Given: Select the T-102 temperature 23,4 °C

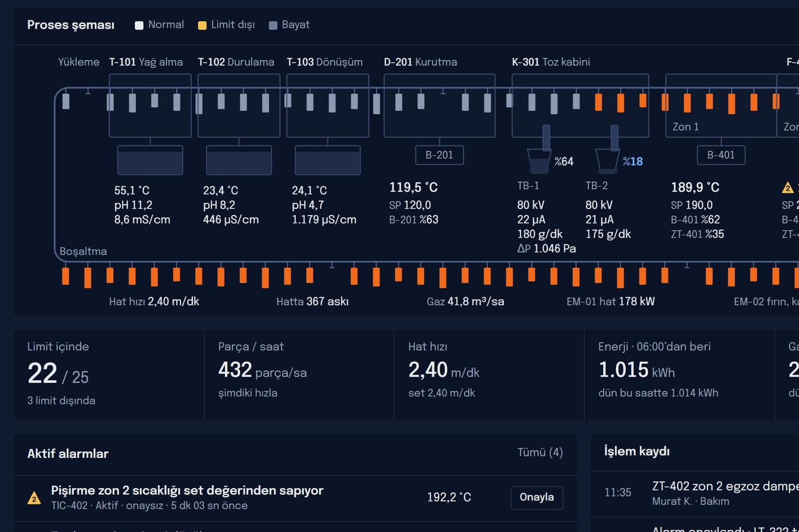Looking at the screenshot, I should point(220,190).
